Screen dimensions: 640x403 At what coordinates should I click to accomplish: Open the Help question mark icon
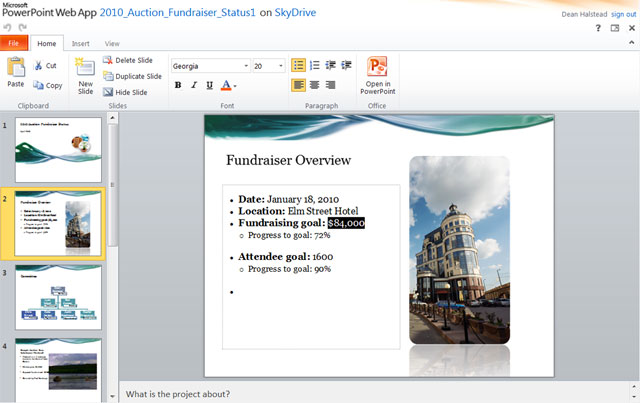pyautogui.click(x=598, y=28)
